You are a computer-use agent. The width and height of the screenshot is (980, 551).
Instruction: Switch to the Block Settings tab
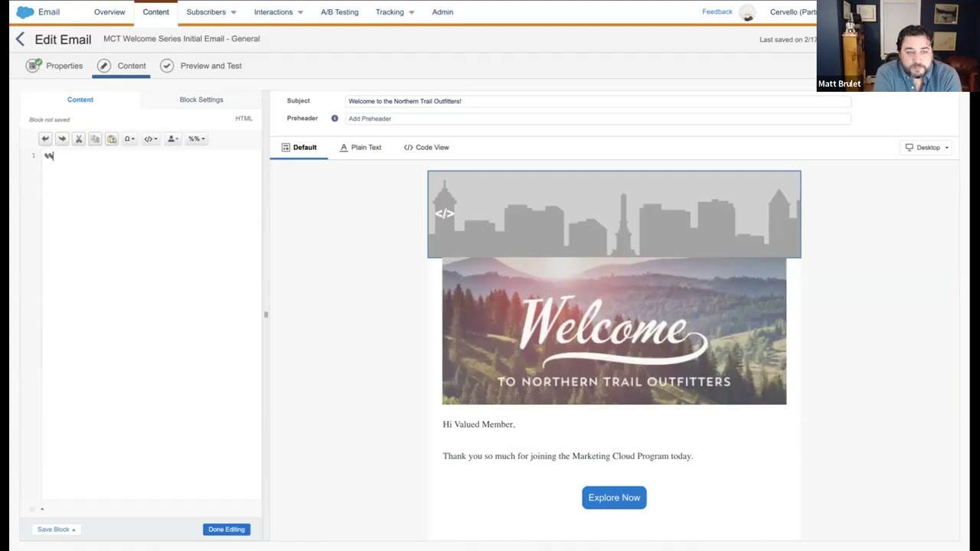click(x=201, y=99)
